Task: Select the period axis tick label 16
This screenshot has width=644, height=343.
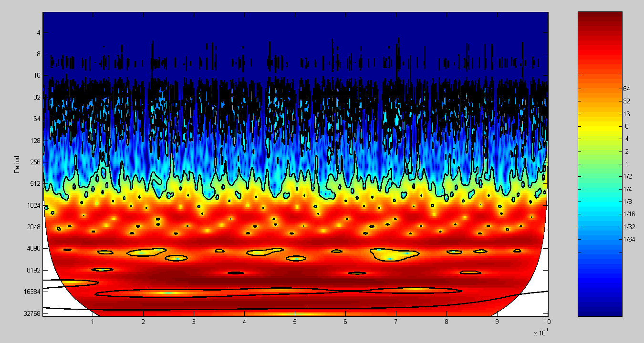Action: point(37,76)
